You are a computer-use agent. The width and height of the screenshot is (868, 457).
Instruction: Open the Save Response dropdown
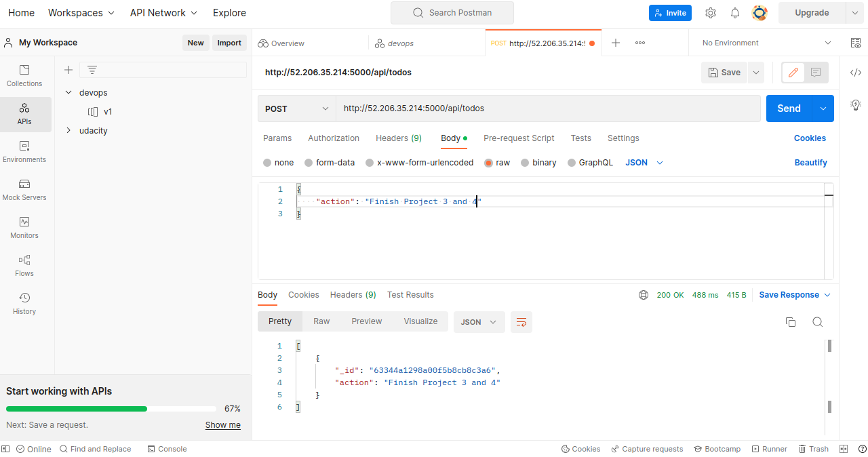tap(795, 295)
